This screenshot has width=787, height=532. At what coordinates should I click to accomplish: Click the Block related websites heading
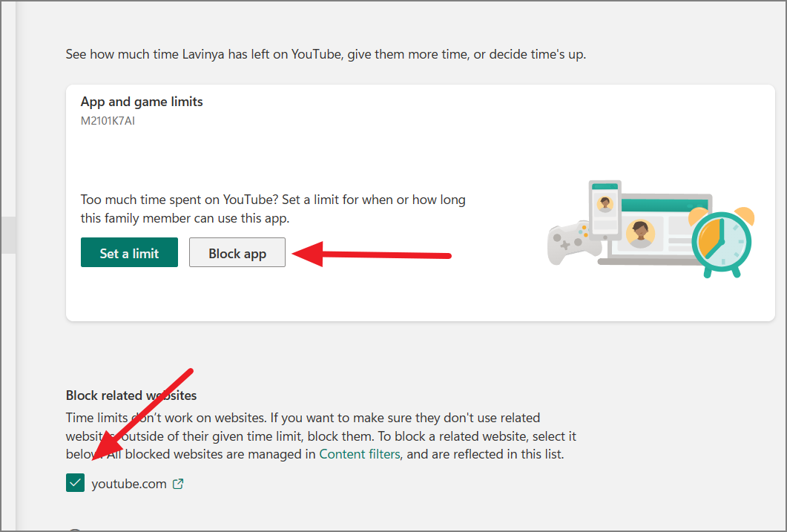pyautogui.click(x=131, y=395)
